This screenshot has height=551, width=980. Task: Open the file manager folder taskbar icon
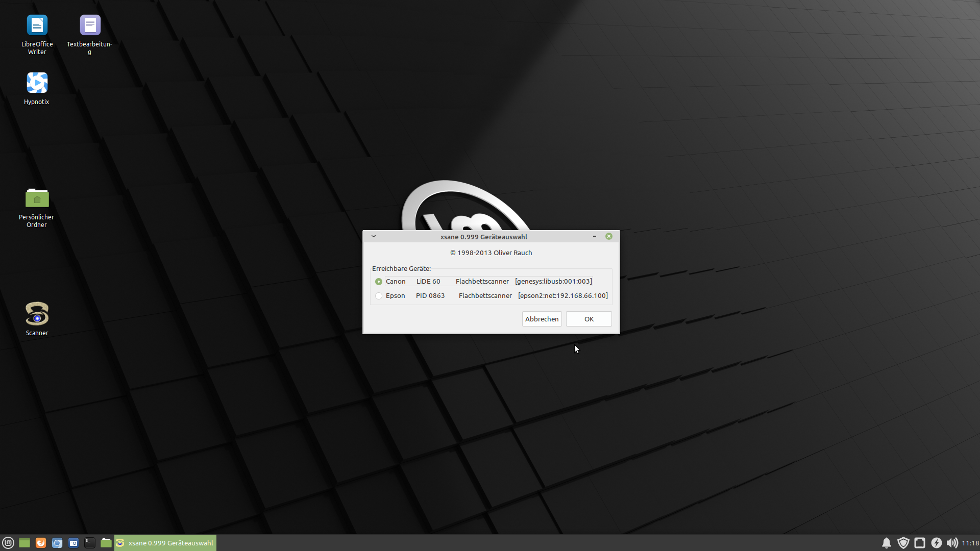[106, 543]
